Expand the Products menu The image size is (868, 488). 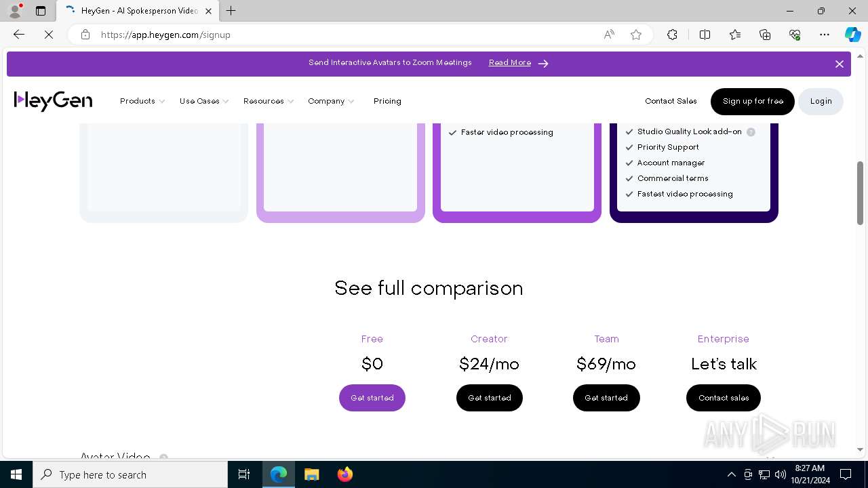pyautogui.click(x=142, y=101)
